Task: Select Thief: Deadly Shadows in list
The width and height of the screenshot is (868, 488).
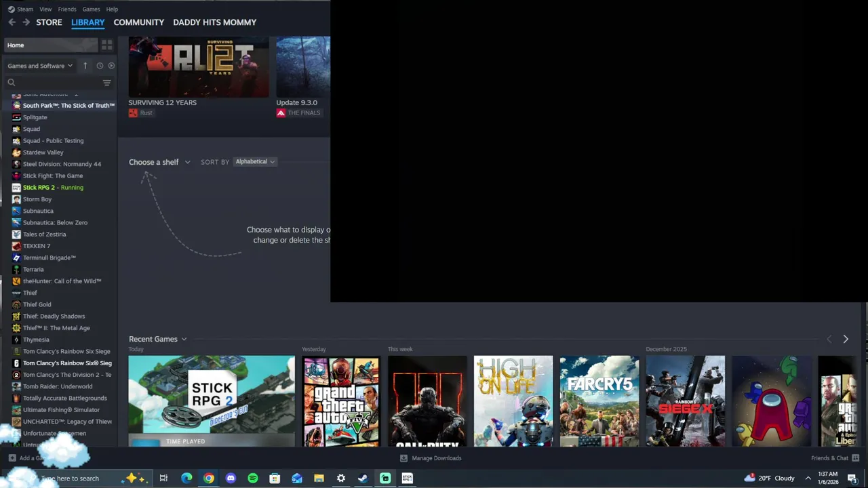Action: 54,316
